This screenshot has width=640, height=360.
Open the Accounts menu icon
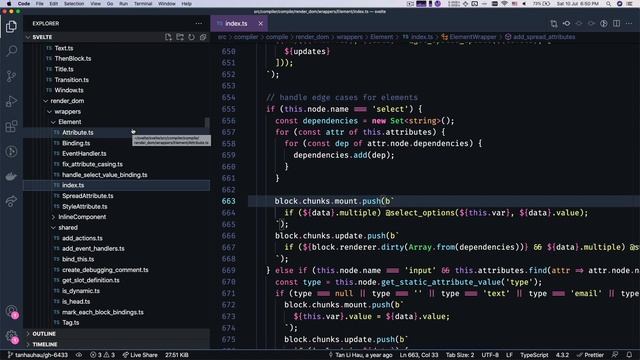tap(11, 311)
